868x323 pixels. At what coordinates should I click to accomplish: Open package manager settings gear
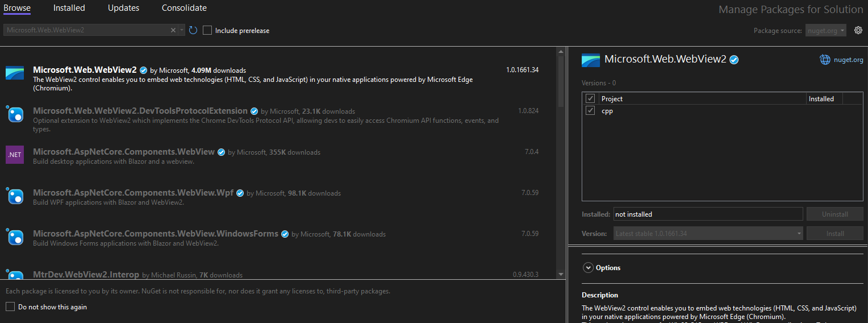point(858,30)
